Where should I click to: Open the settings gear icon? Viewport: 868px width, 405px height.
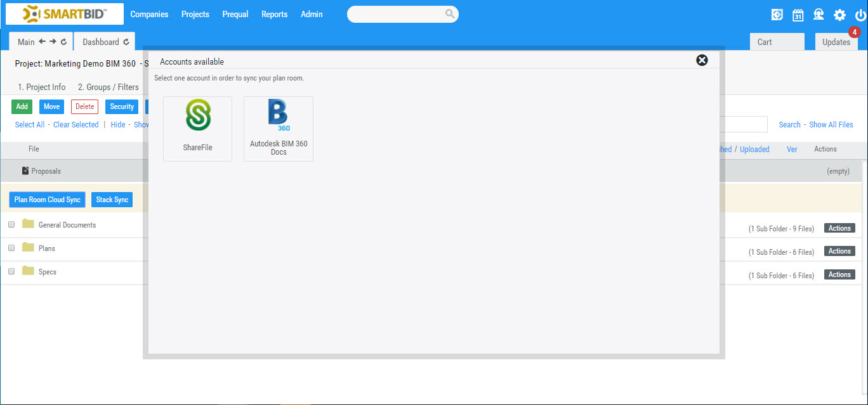[x=839, y=13]
